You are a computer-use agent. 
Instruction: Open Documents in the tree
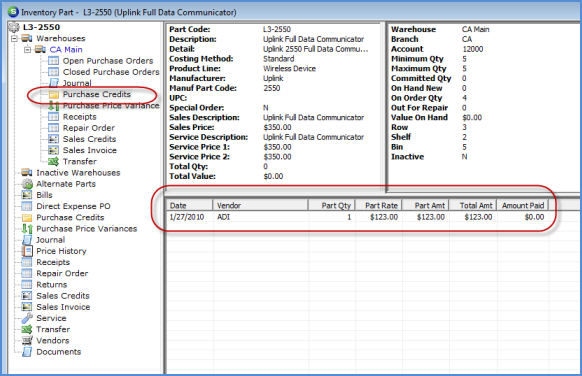59,352
